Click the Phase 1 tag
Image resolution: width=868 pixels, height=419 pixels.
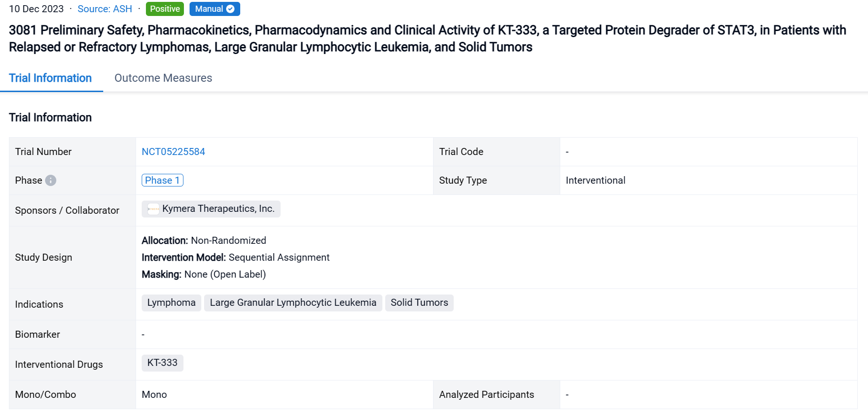coord(162,180)
